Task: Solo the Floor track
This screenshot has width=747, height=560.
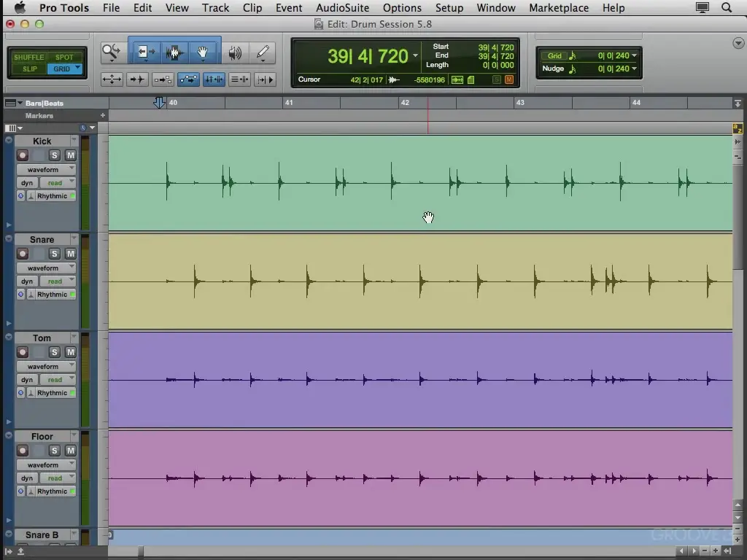Action: (54, 451)
